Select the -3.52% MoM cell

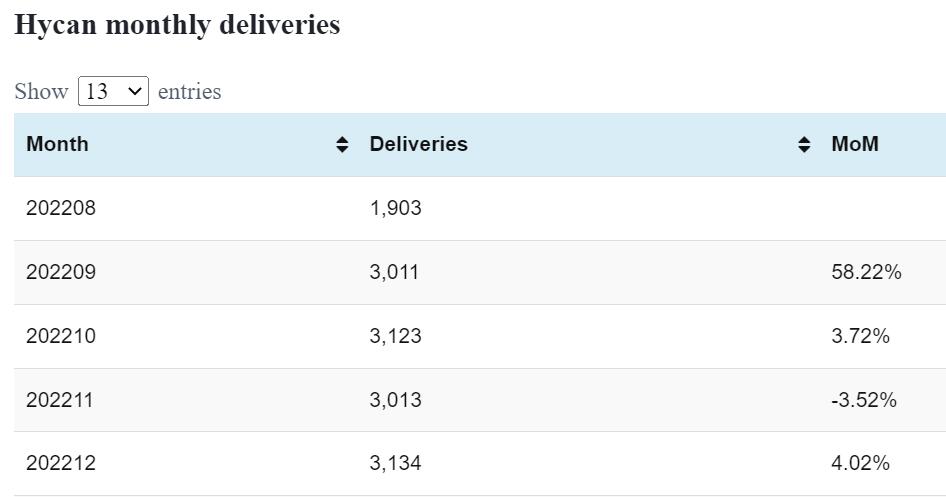click(x=863, y=400)
